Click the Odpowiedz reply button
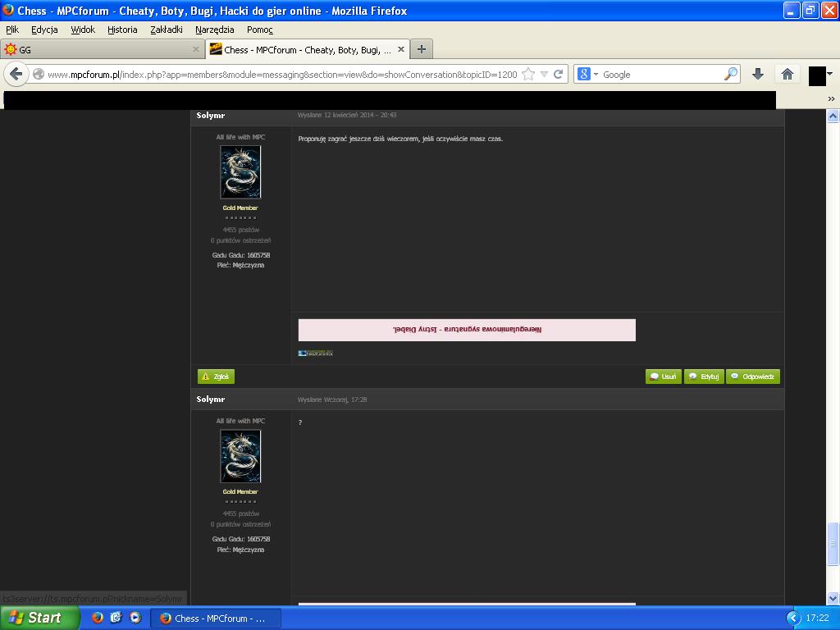840x630 pixels. click(x=753, y=377)
